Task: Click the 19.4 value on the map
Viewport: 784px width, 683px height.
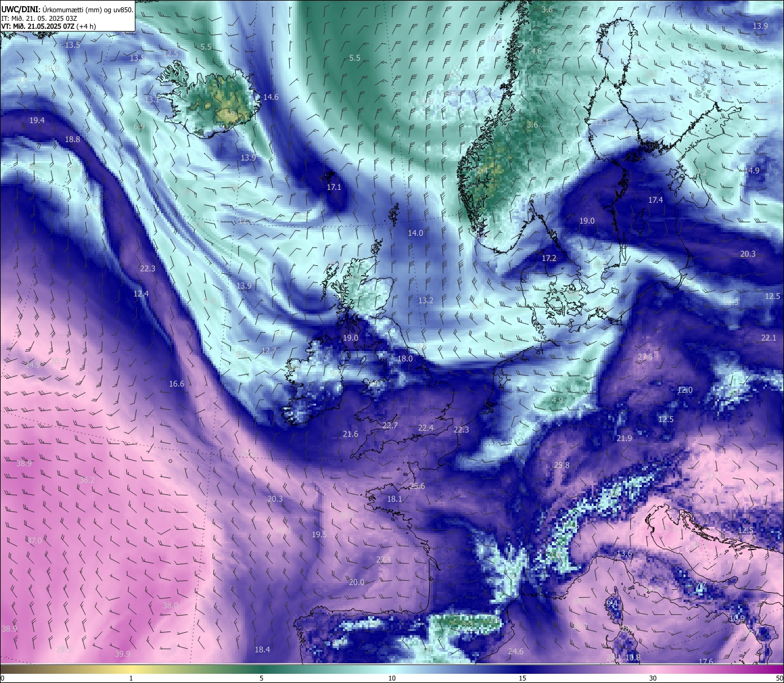Action: pyautogui.click(x=37, y=121)
